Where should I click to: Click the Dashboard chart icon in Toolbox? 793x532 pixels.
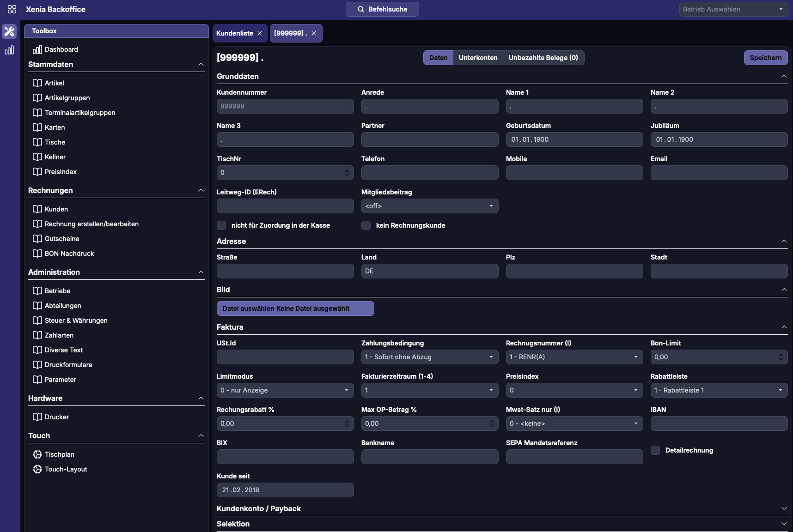[37, 49]
